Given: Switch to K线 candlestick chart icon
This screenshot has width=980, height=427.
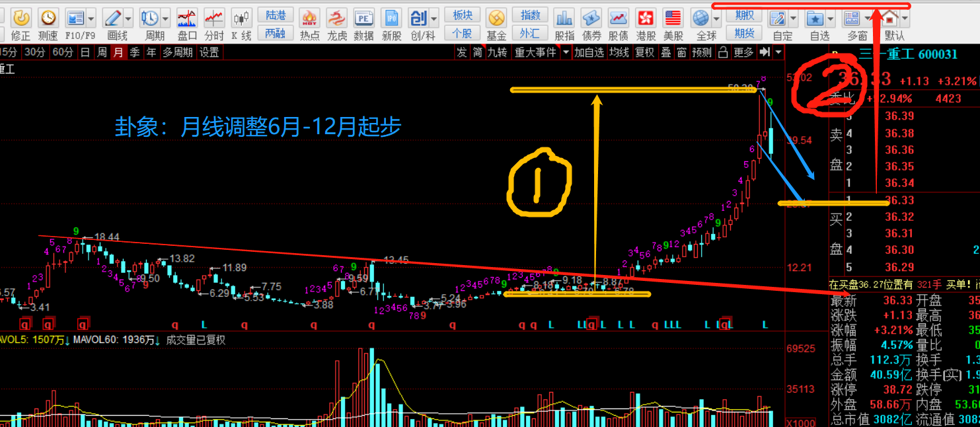Looking at the screenshot, I should tap(241, 18).
